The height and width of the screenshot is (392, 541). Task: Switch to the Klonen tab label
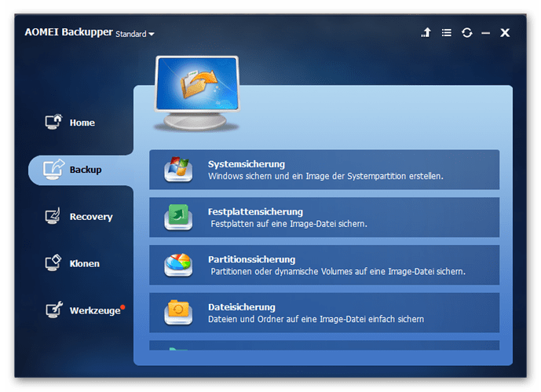(x=85, y=264)
